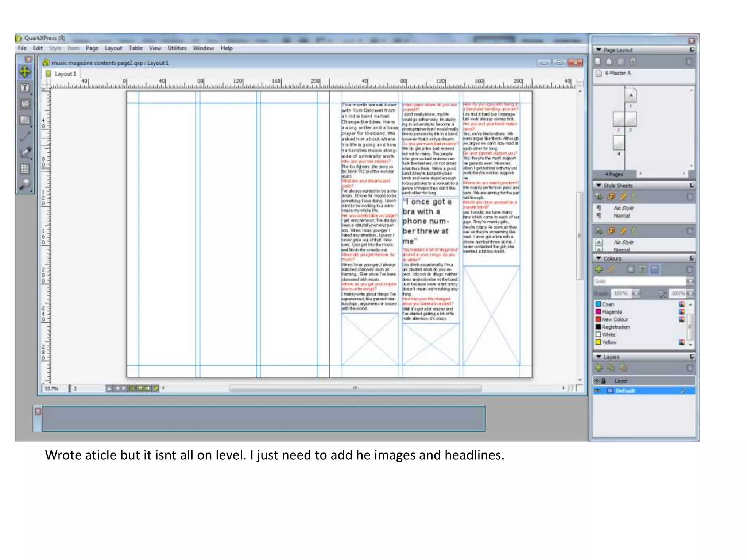Select the Default layer row
The height and width of the screenshot is (560, 747).
click(644, 391)
